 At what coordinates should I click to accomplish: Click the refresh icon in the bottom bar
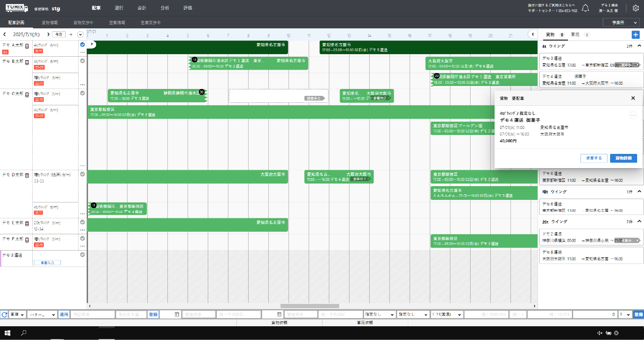4,315
